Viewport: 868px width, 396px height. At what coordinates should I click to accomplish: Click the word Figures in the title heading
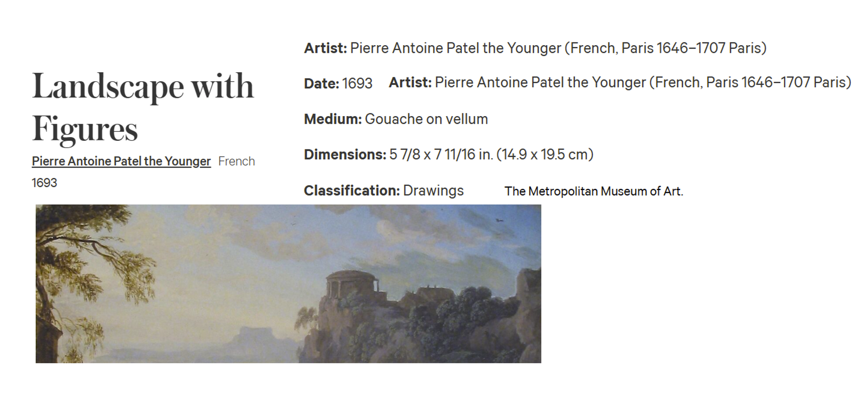point(85,129)
